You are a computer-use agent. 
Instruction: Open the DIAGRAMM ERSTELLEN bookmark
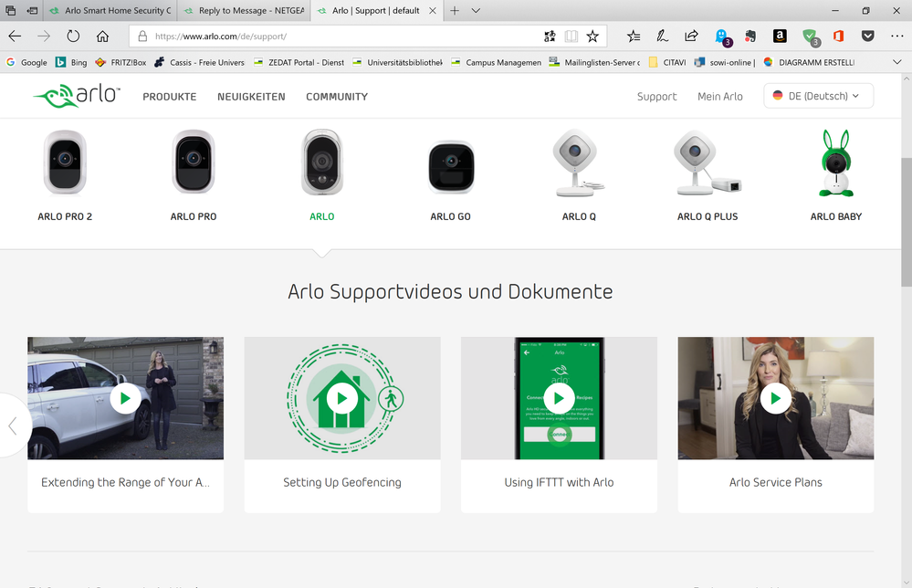[809, 62]
